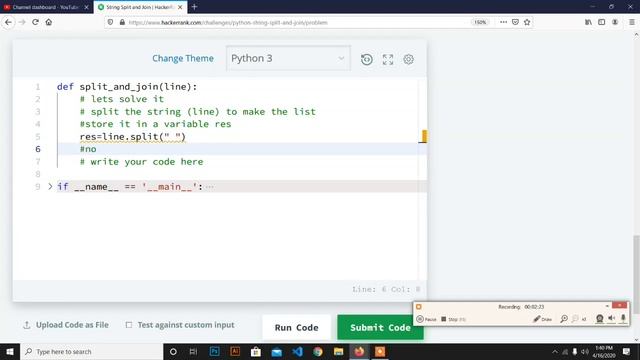Screen dimensions: 640x360
Task: View site security lock info
Action: point(122,22)
